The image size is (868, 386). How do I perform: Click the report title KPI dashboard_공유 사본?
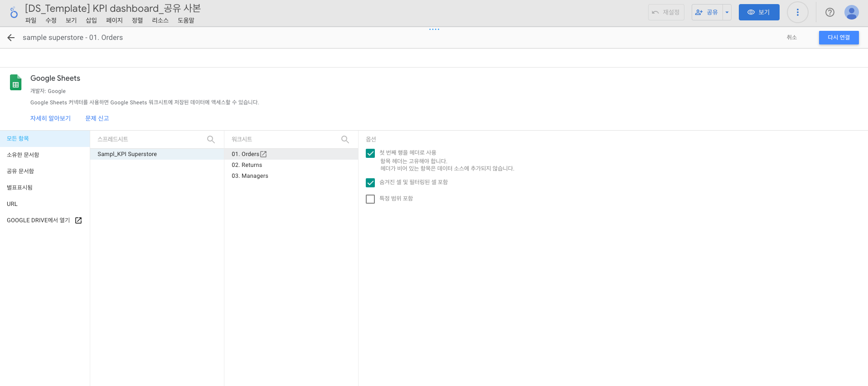(x=113, y=8)
